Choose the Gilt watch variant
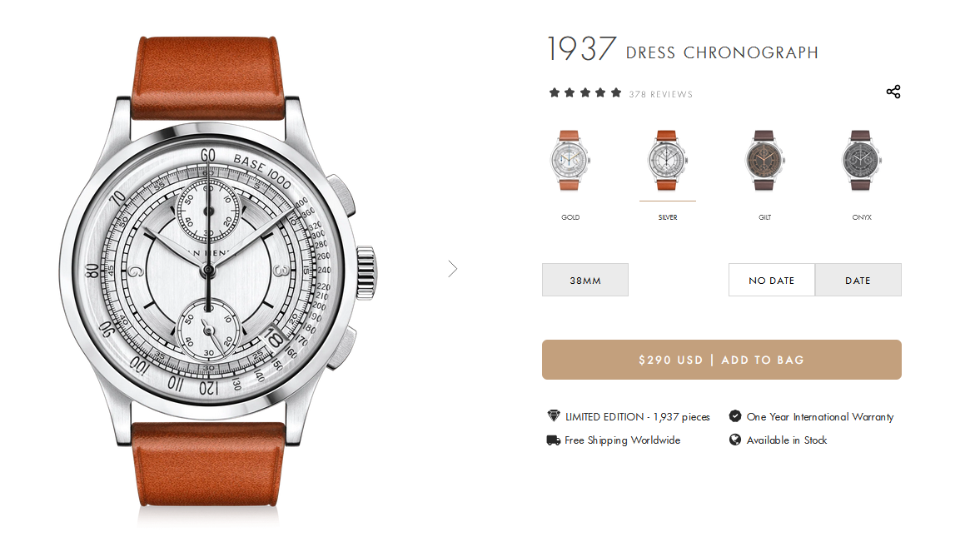Viewport: 980px width, 537px height. click(764, 161)
